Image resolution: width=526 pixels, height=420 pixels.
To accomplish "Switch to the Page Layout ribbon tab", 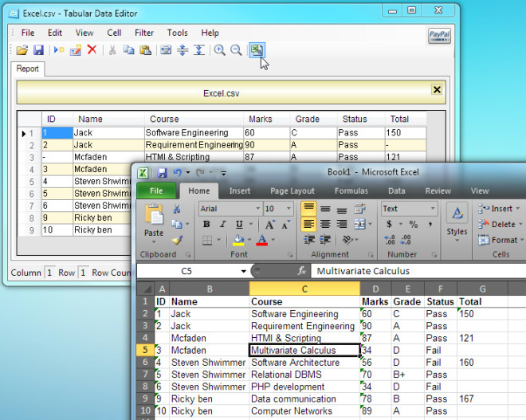I will click(292, 191).
